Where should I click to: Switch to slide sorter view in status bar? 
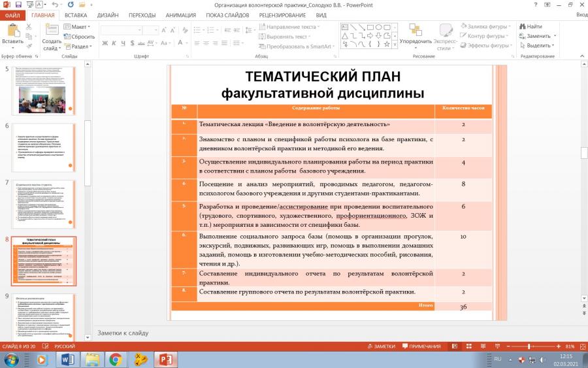tap(468, 346)
